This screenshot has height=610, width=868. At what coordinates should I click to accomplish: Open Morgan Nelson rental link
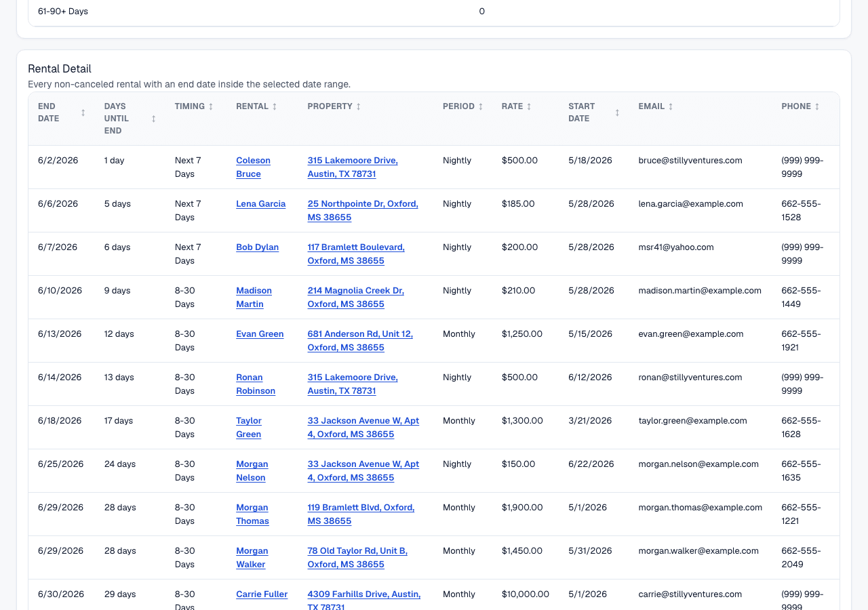[x=252, y=471]
